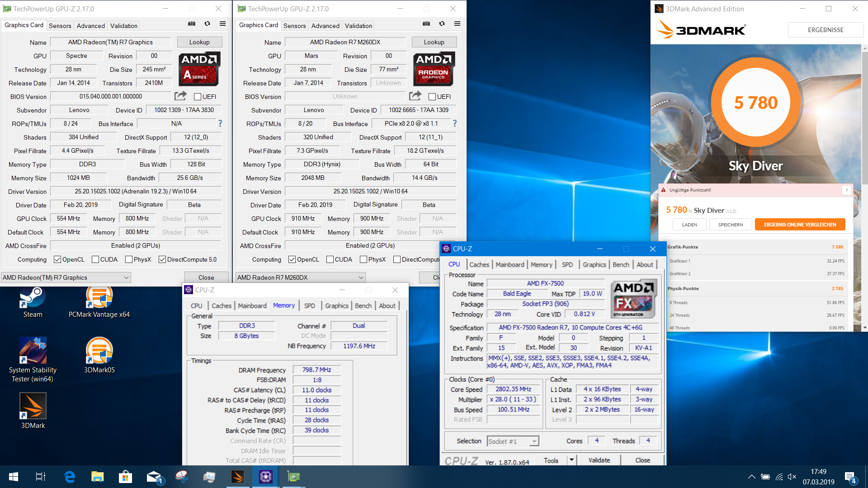Click GPU-Z icon on taskbar
868x488 pixels.
[293, 477]
